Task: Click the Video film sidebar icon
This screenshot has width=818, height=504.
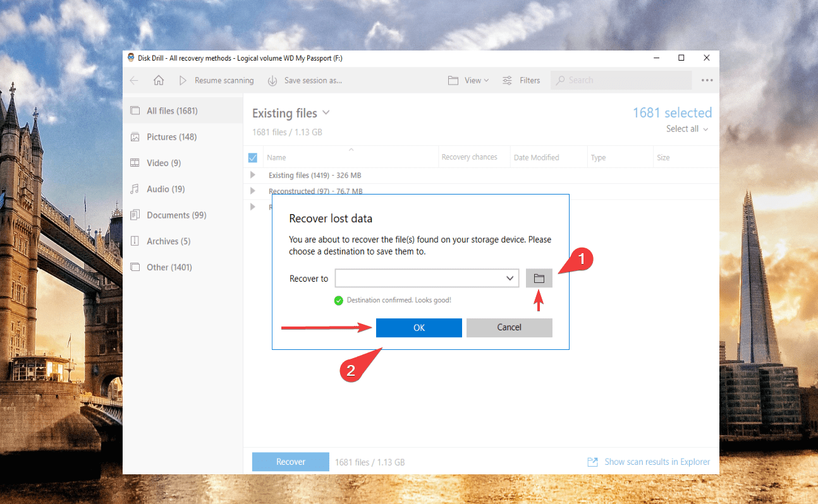Action: [x=135, y=163]
